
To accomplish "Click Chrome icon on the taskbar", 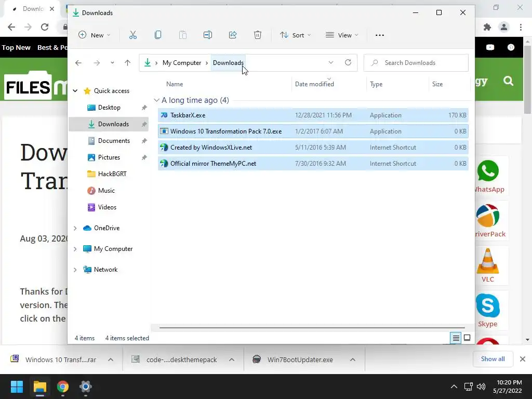I will (x=62, y=387).
